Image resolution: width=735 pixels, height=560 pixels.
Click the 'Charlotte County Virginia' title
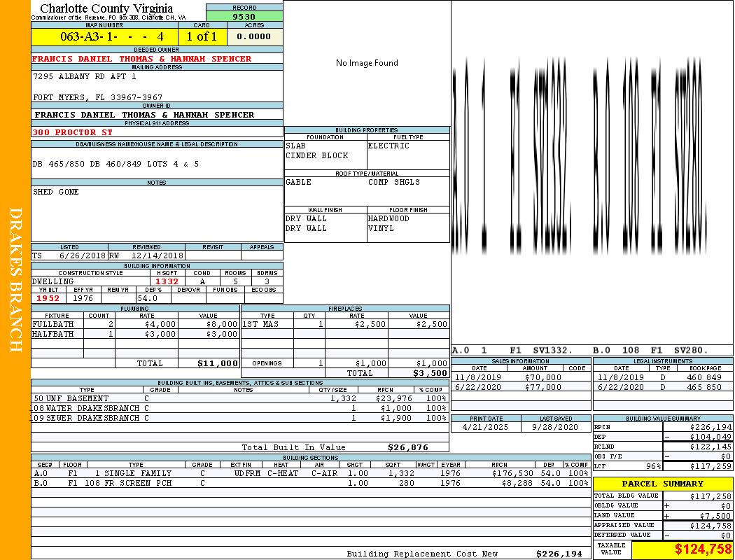pyautogui.click(x=106, y=8)
